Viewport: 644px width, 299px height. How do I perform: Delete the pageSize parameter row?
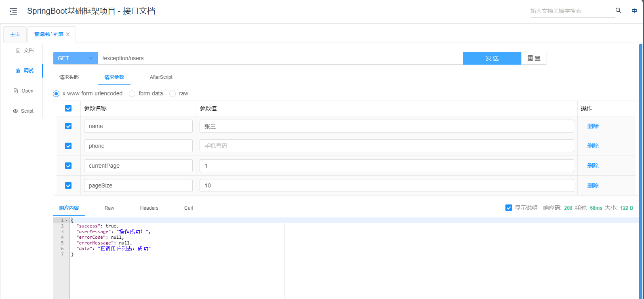click(x=593, y=185)
